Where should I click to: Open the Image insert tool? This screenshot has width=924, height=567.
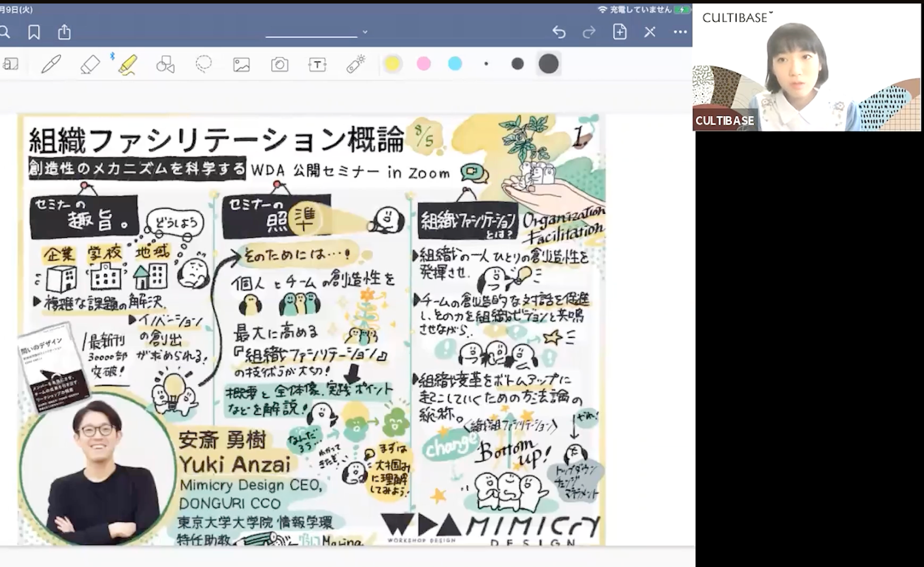(241, 64)
